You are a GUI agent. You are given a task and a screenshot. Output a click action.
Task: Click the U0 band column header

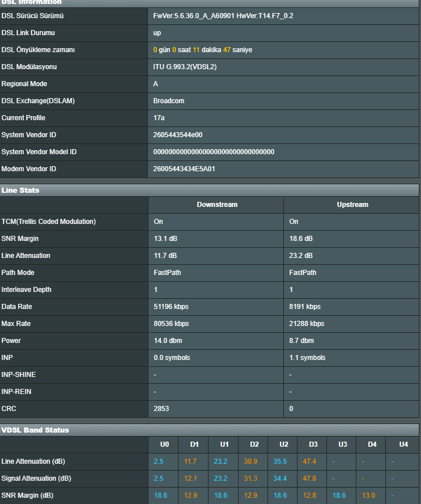pos(164,444)
